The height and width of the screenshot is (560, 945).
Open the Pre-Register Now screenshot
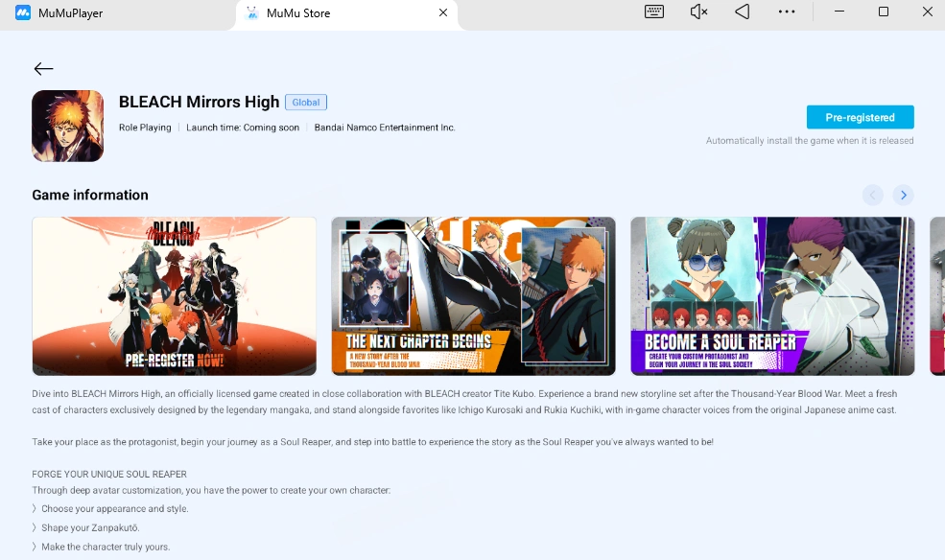pyautogui.click(x=175, y=296)
